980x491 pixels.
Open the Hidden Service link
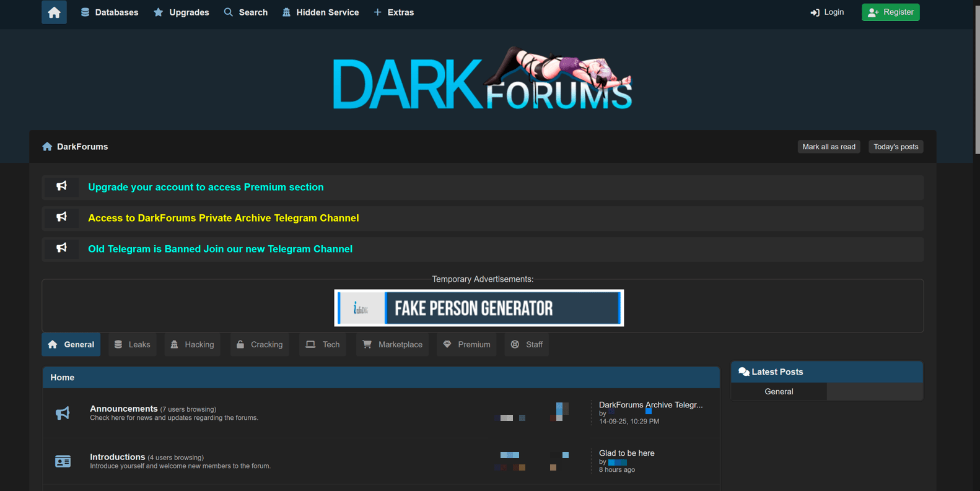320,12
